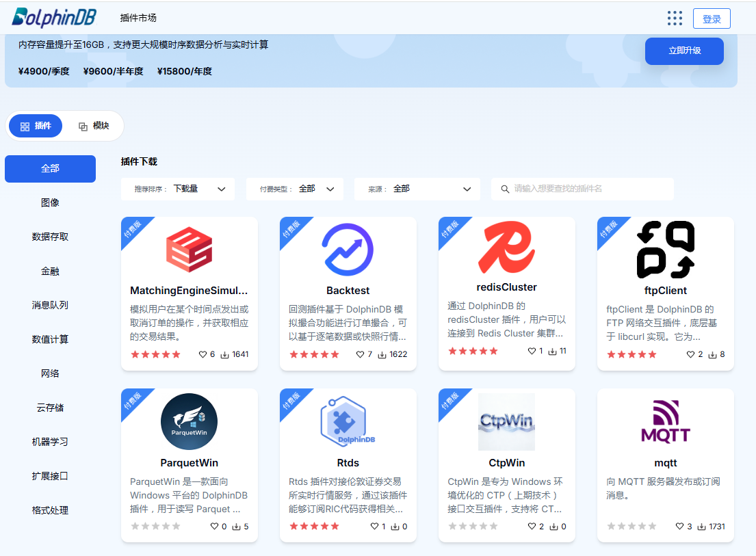Open the ParquetWin plugin title
Screen dimensions: 756x556
[x=189, y=463]
